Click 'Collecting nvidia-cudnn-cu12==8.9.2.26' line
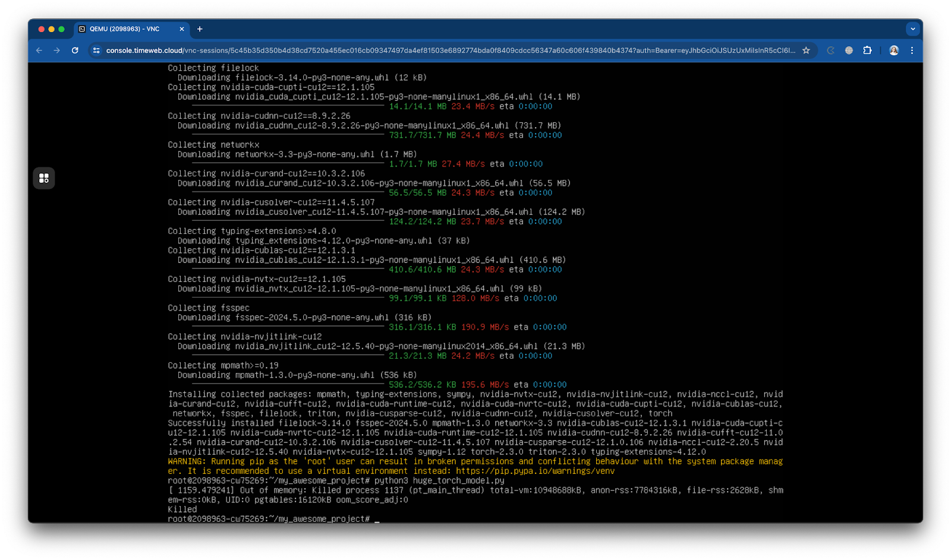The width and height of the screenshot is (951, 560). pos(259,116)
